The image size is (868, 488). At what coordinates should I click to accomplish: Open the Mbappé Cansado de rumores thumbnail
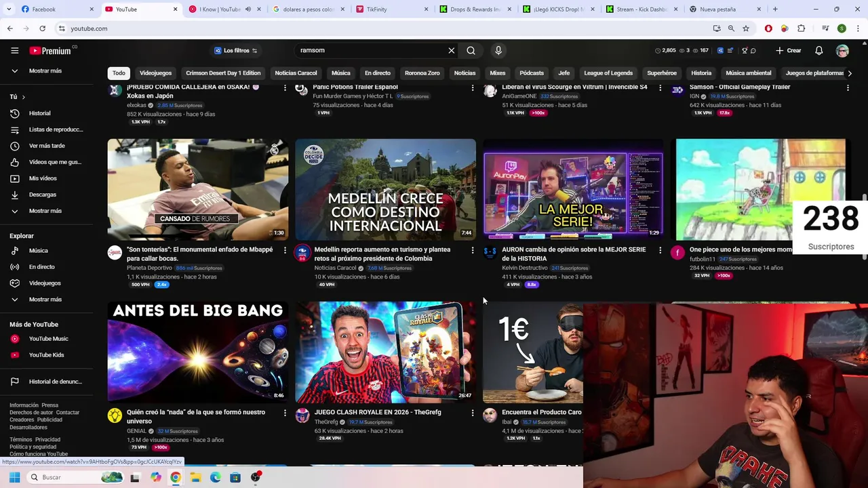197,189
